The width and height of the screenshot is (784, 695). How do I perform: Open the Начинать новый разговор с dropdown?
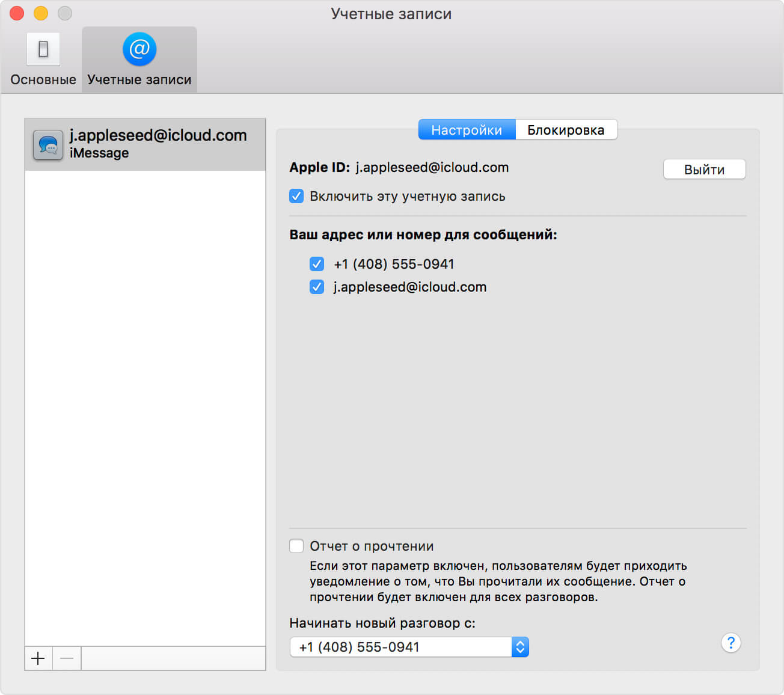[409, 647]
